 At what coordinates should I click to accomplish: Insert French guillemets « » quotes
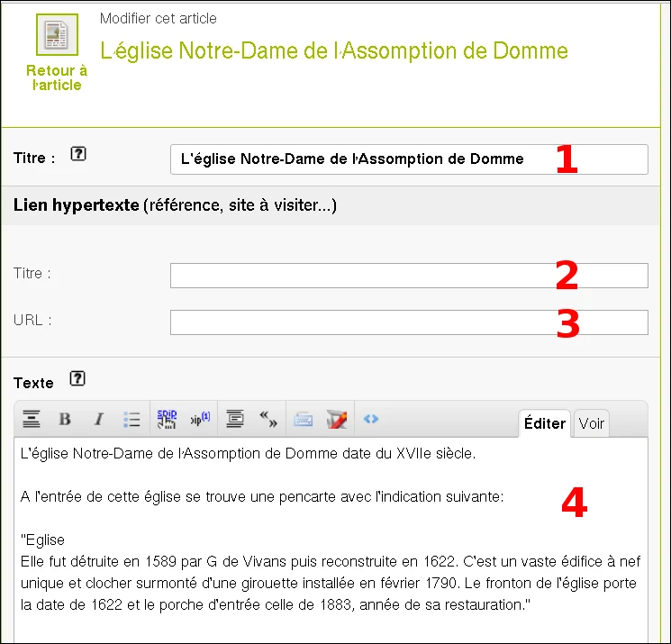click(x=268, y=419)
